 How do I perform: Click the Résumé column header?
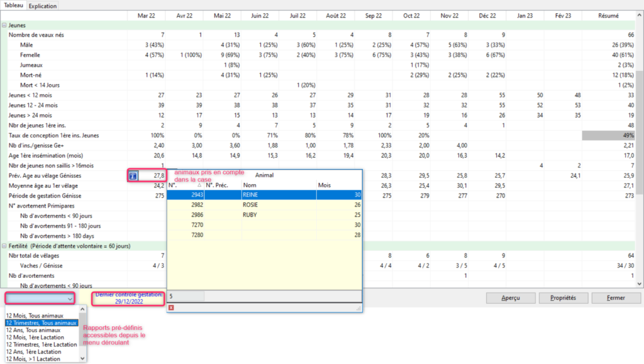[x=608, y=15]
